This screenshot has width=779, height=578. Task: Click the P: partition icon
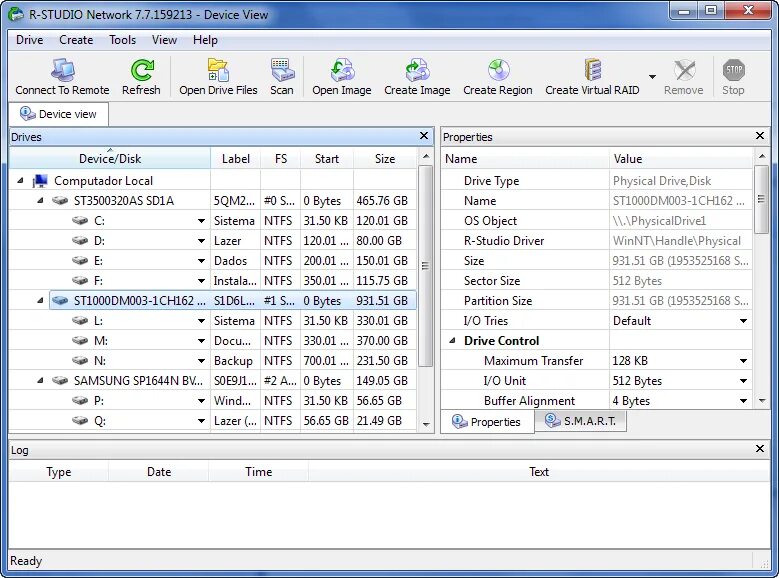(80, 401)
